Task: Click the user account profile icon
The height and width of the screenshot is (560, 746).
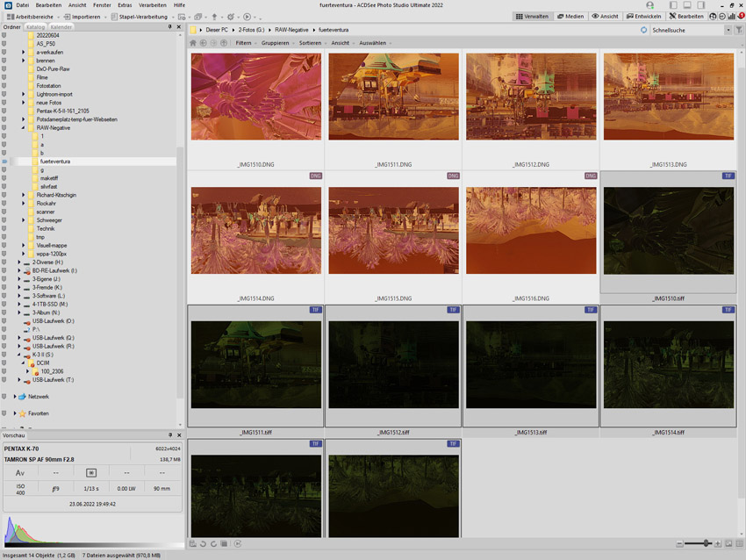Action: (x=649, y=5)
